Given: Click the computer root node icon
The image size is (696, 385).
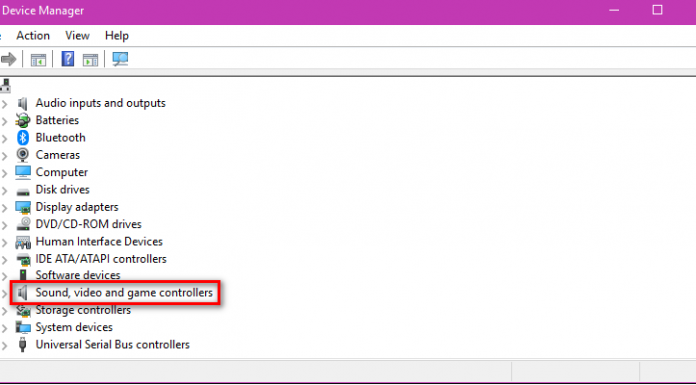Looking at the screenshot, I should 5,85.
